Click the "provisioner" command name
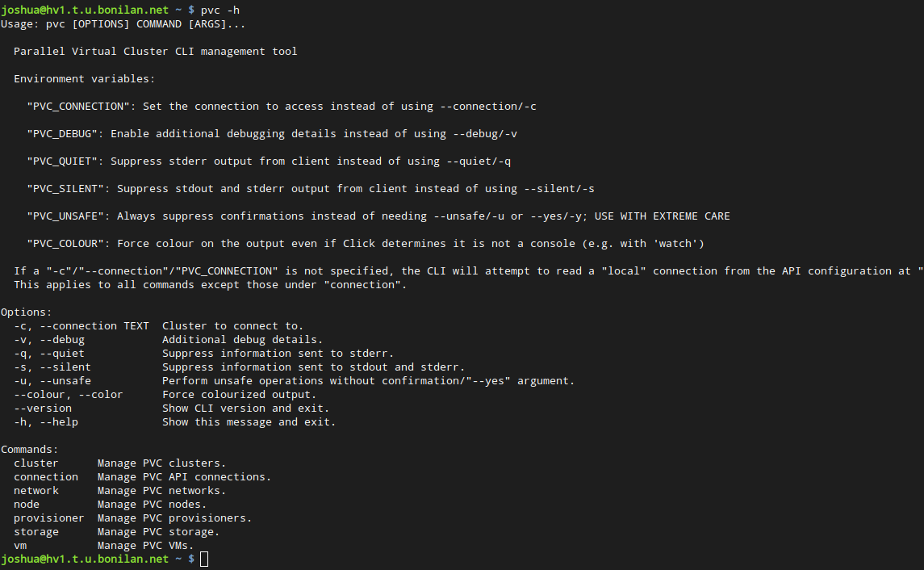The image size is (924, 570). (x=49, y=518)
